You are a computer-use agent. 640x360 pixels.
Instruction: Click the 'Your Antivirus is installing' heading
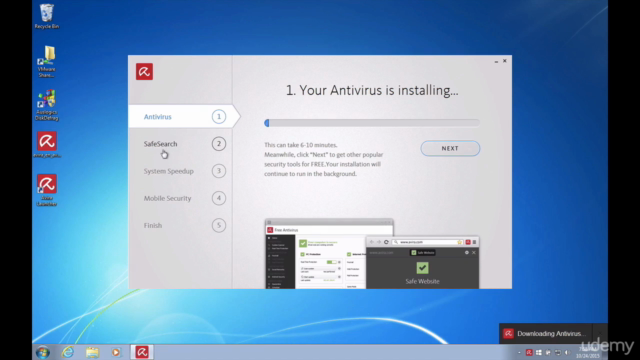[372, 90]
